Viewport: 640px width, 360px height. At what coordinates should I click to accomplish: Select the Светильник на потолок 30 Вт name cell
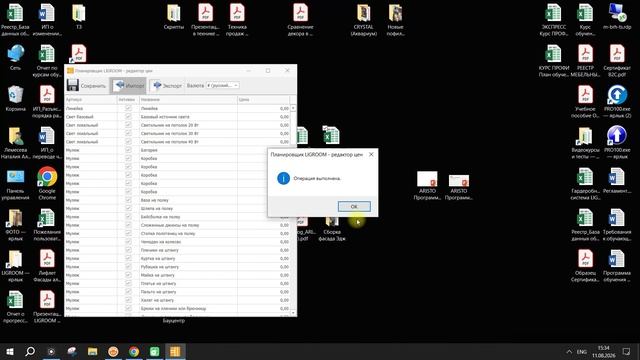[x=188, y=133]
